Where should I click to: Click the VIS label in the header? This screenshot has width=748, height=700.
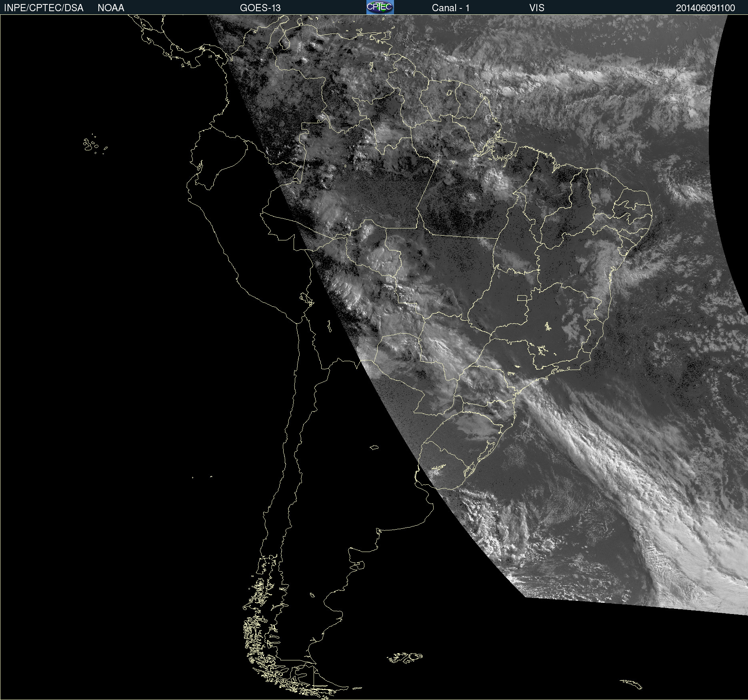coord(536,8)
